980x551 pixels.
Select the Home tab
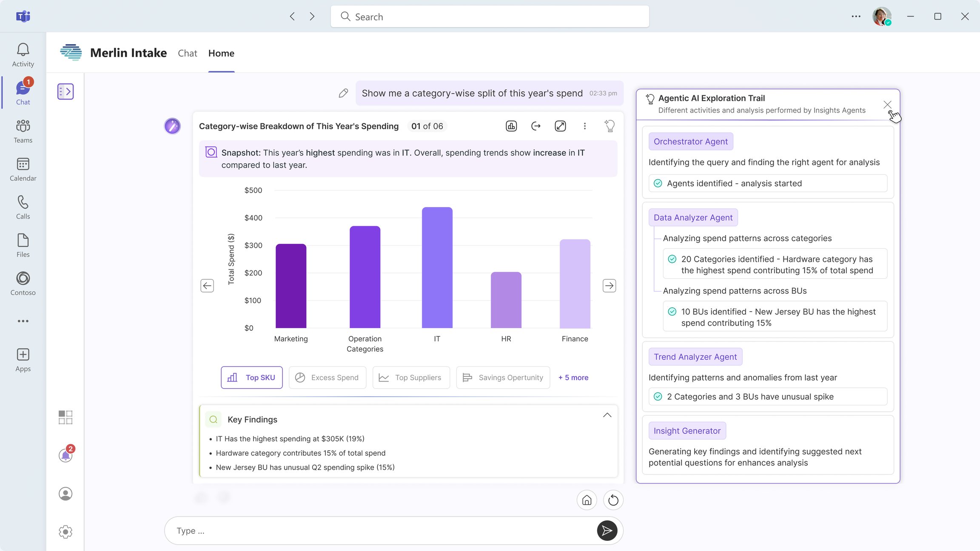point(221,53)
